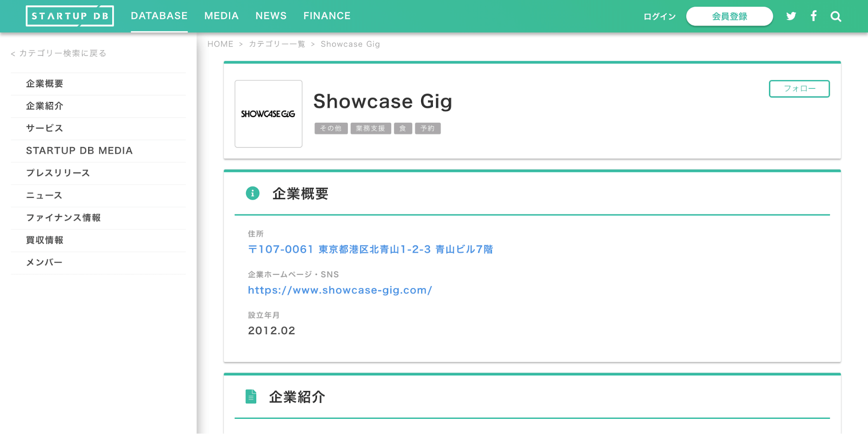Select 買収情報 in the sidebar
Screen dimensions: 868x434
98,240
